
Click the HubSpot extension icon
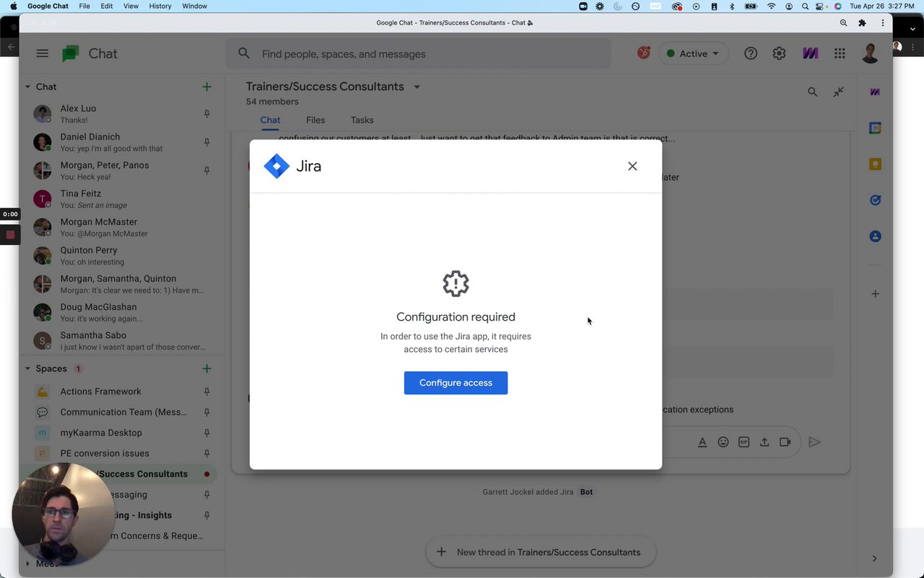click(643, 53)
